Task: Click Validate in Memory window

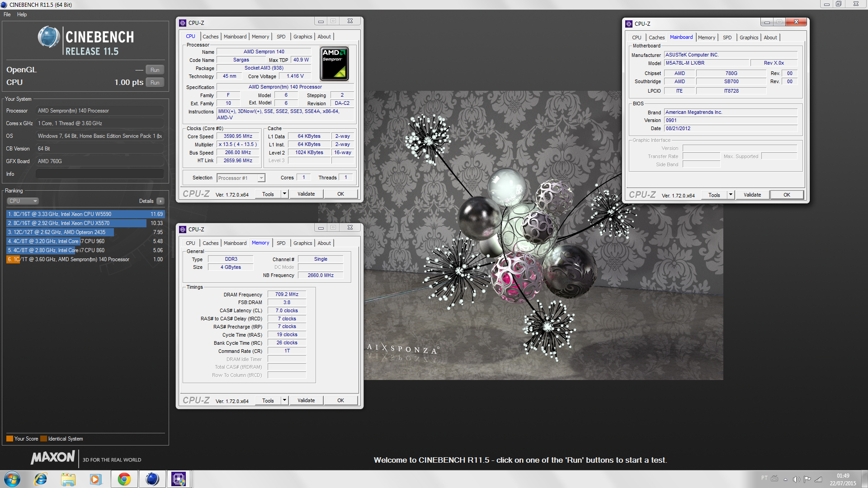Action: click(x=306, y=401)
